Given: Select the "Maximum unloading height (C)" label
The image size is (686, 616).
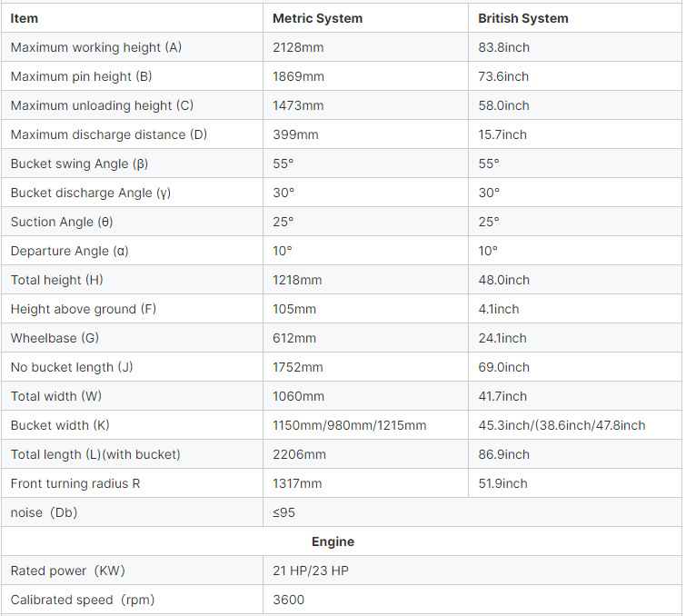Looking at the screenshot, I should pos(102,105).
